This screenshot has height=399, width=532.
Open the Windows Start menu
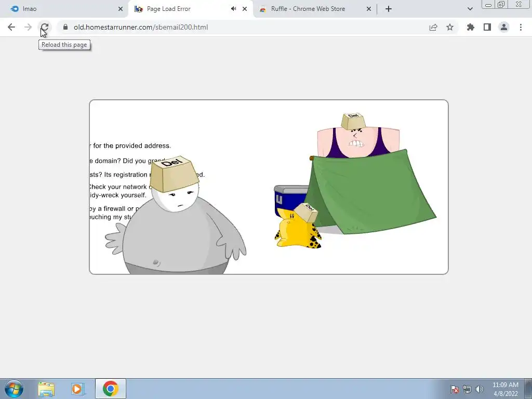coord(14,389)
